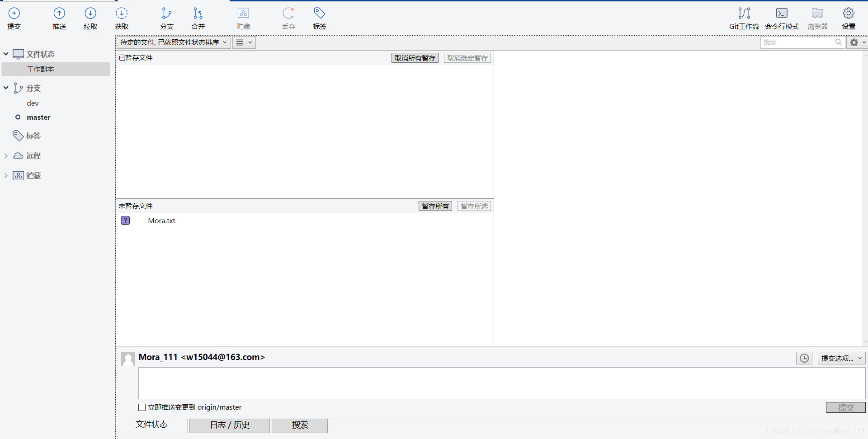Click the search magnifier icon

pyautogui.click(x=839, y=42)
